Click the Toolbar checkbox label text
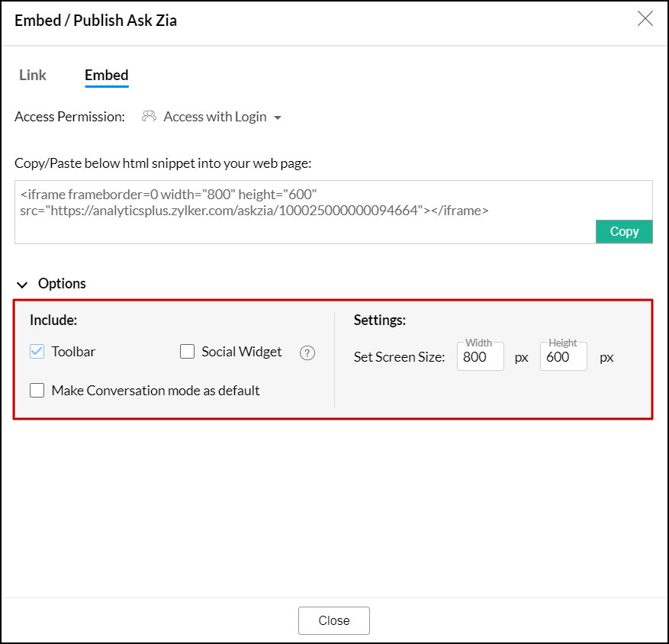 click(73, 352)
